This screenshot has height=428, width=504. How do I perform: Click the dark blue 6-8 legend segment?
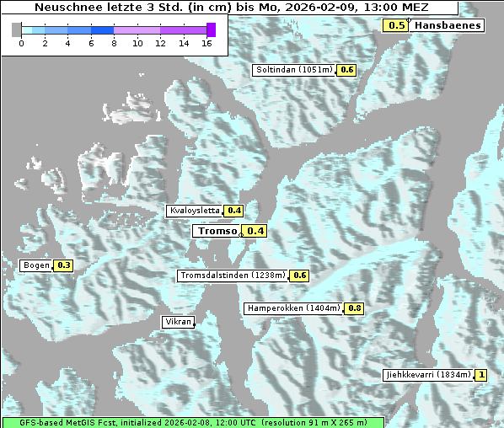102,30
